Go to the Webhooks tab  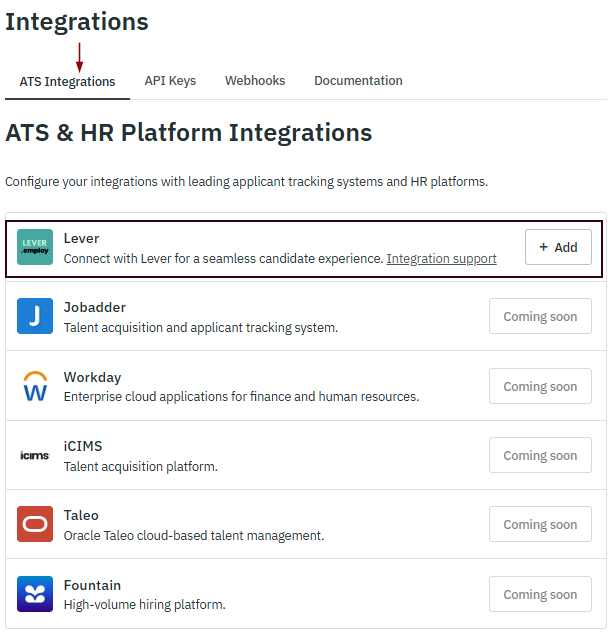(255, 81)
